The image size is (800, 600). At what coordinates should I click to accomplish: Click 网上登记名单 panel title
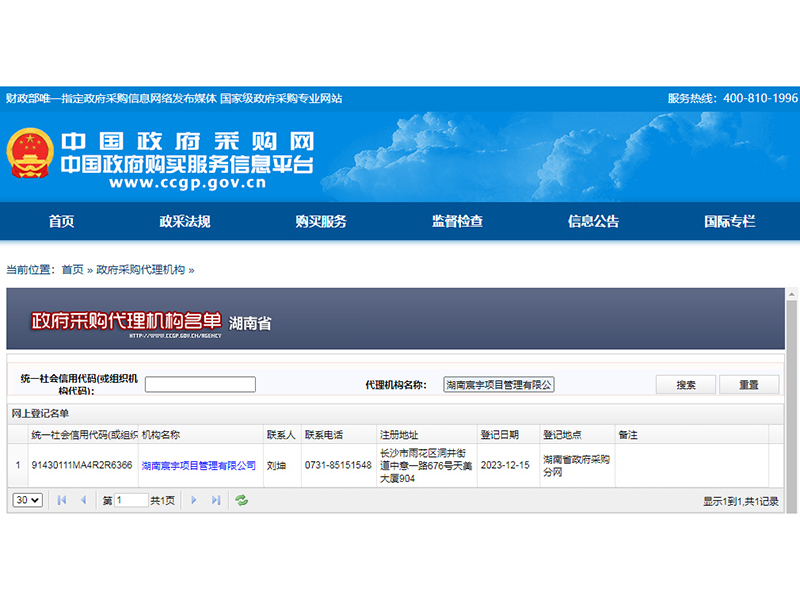pyautogui.click(x=40, y=413)
